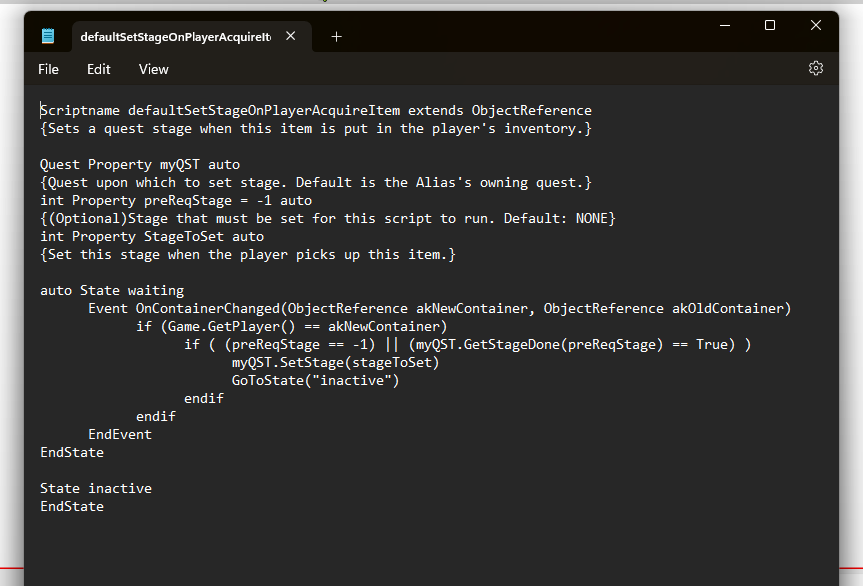Image resolution: width=863 pixels, height=586 pixels.
Task: Open the Edit menu
Action: tap(99, 69)
